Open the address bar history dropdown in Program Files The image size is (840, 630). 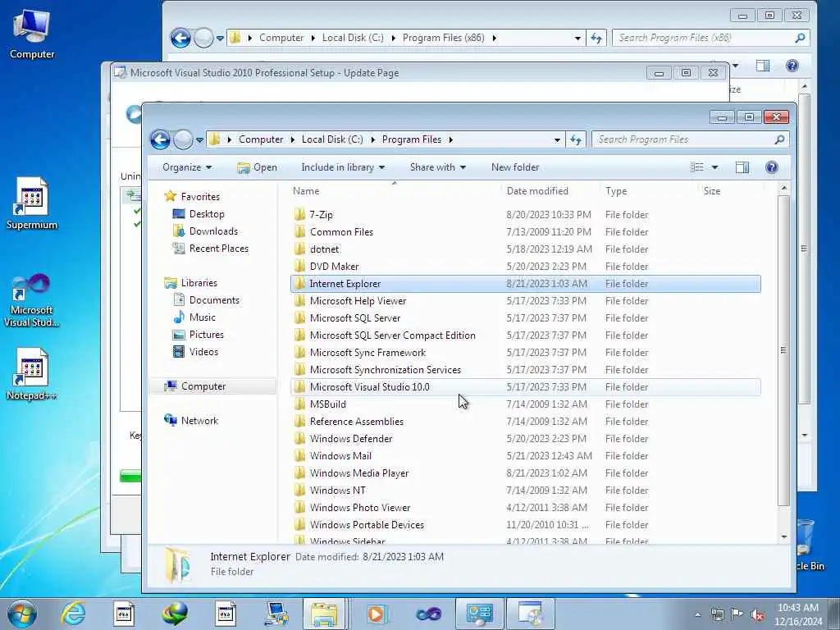point(557,139)
